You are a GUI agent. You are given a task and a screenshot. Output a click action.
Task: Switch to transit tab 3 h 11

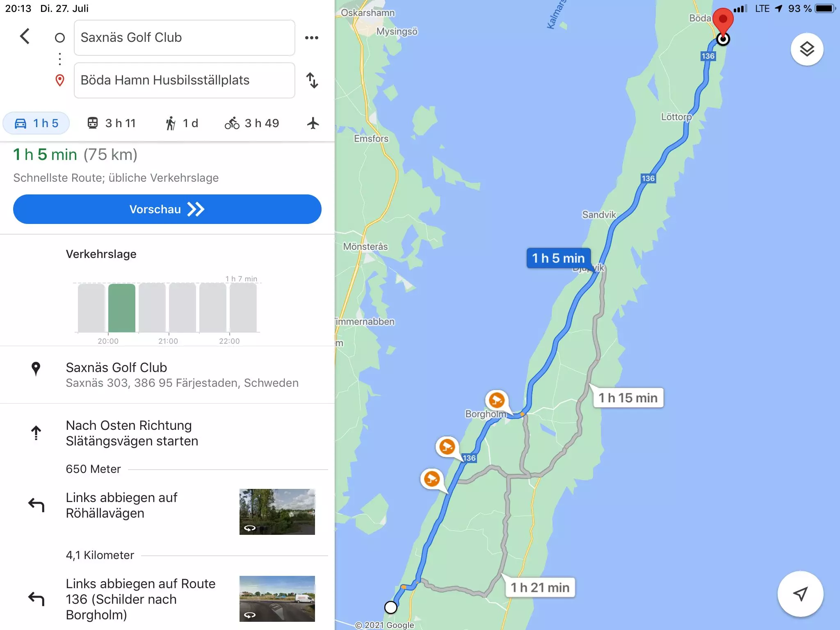111,123
